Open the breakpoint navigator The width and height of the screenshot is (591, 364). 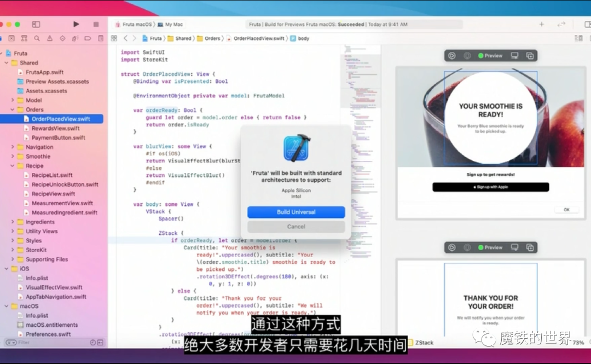tap(88, 38)
